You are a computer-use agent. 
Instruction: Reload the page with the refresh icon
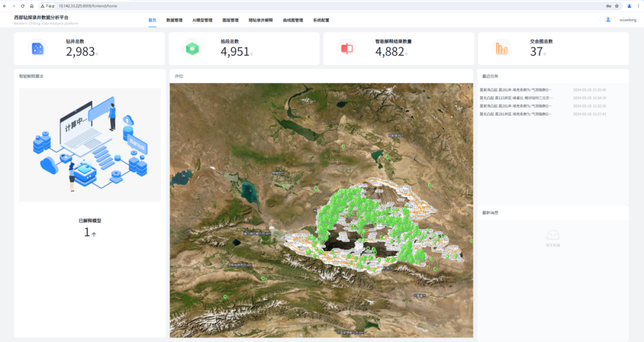coord(23,6)
